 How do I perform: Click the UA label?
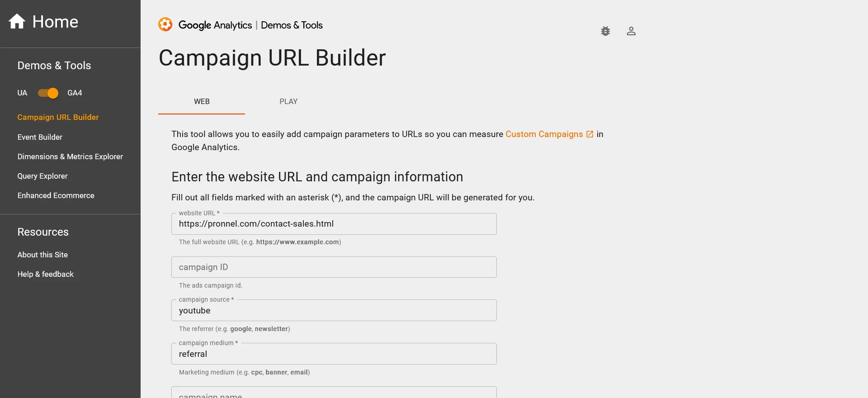[x=22, y=93]
